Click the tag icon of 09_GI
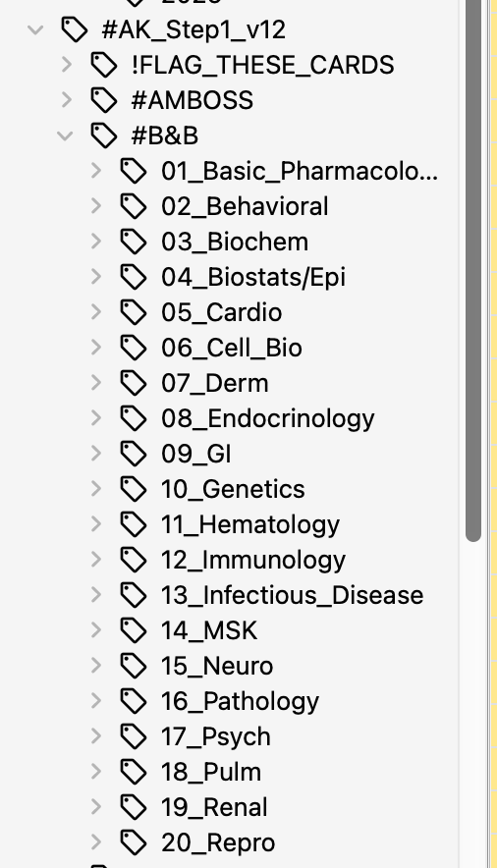This screenshot has width=497, height=868. coord(134,455)
